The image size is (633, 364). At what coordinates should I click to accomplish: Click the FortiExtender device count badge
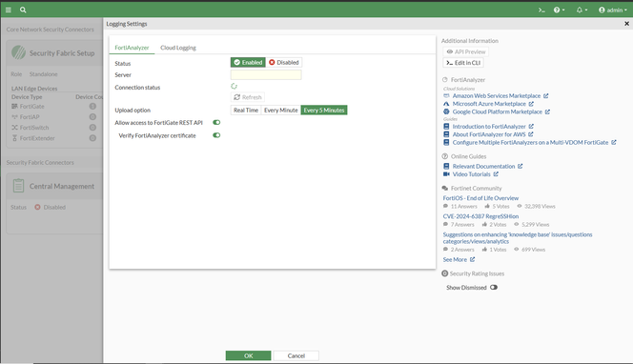point(92,138)
